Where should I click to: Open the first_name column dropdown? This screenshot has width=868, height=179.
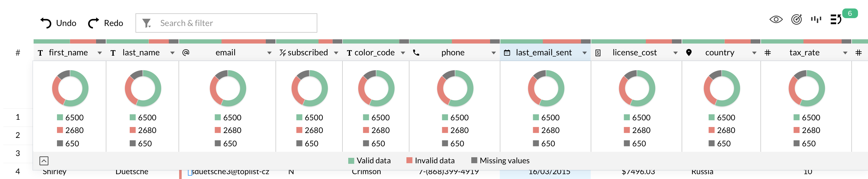(x=99, y=53)
